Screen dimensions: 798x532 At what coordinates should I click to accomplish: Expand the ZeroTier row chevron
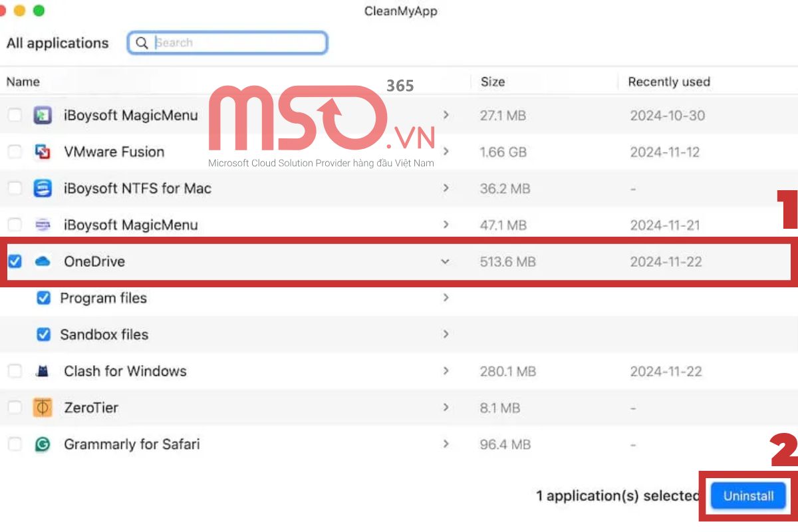(x=446, y=407)
